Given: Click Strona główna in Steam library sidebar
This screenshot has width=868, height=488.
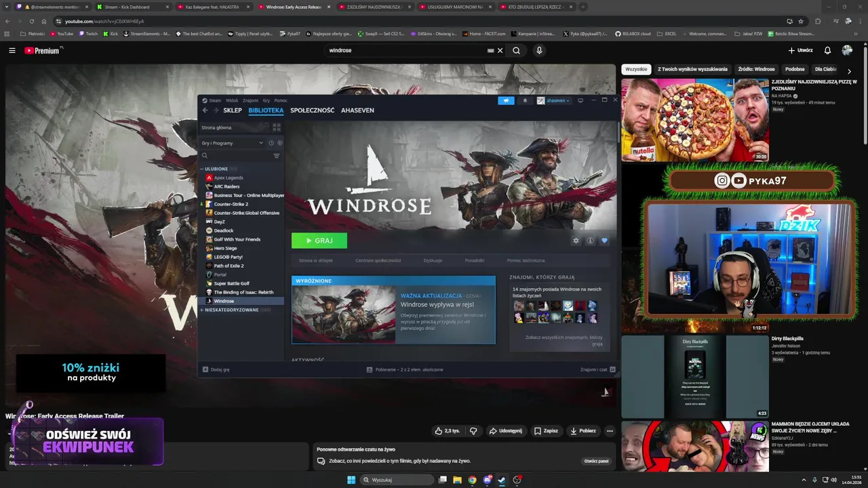Looking at the screenshot, I should (x=233, y=127).
